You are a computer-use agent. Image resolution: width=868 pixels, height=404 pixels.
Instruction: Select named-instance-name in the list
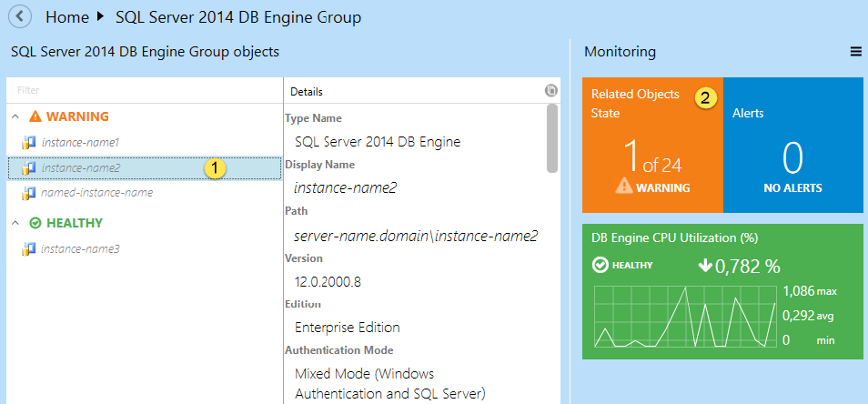(97, 193)
